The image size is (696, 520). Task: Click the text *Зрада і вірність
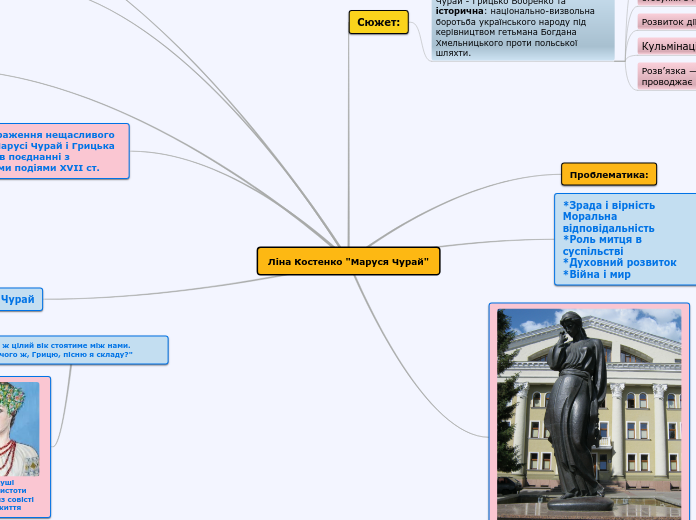click(609, 205)
